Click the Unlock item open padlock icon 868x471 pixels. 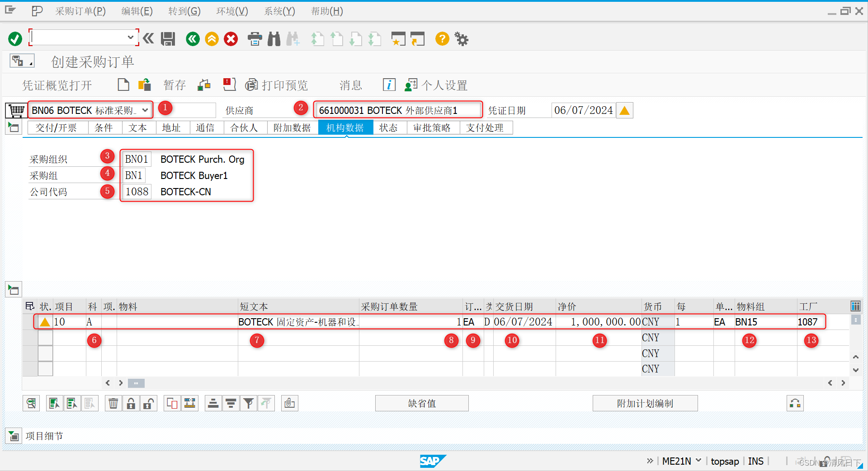tap(149, 403)
